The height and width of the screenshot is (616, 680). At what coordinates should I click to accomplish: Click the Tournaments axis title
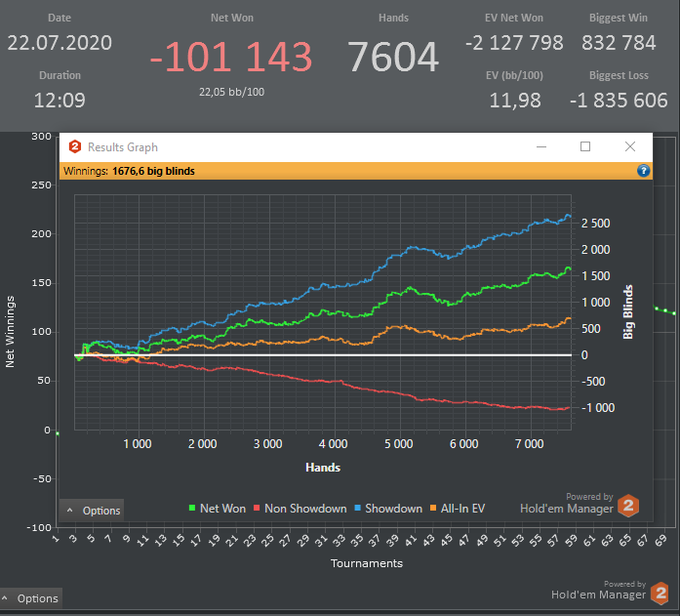tap(367, 563)
